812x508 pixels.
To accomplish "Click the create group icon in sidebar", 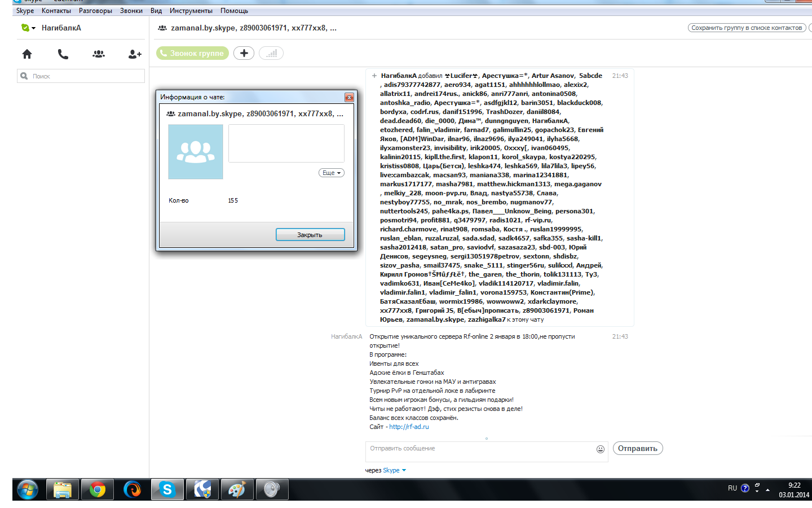I will [99, 54].
